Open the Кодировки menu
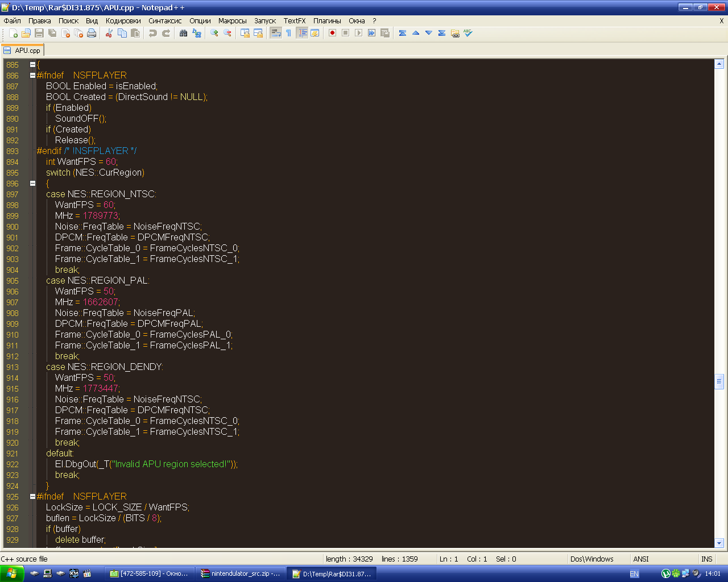This screenshot has width=728, height=582. 123,20
